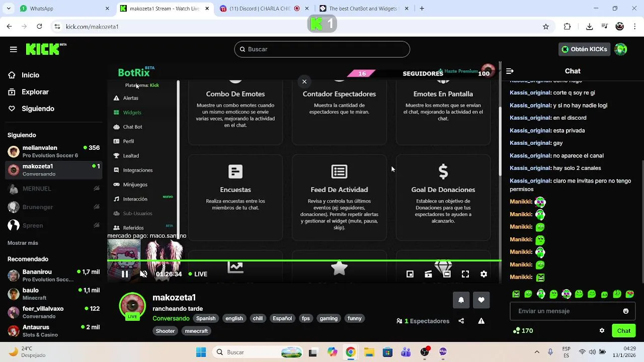Open recommended channel baulo
The width and height of the screenshot is (644, 362).
click(x=54, y=294)
